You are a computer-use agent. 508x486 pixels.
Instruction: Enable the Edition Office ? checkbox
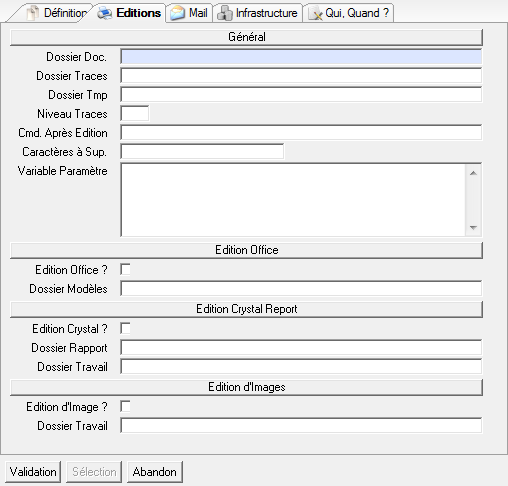pos(125,269)
